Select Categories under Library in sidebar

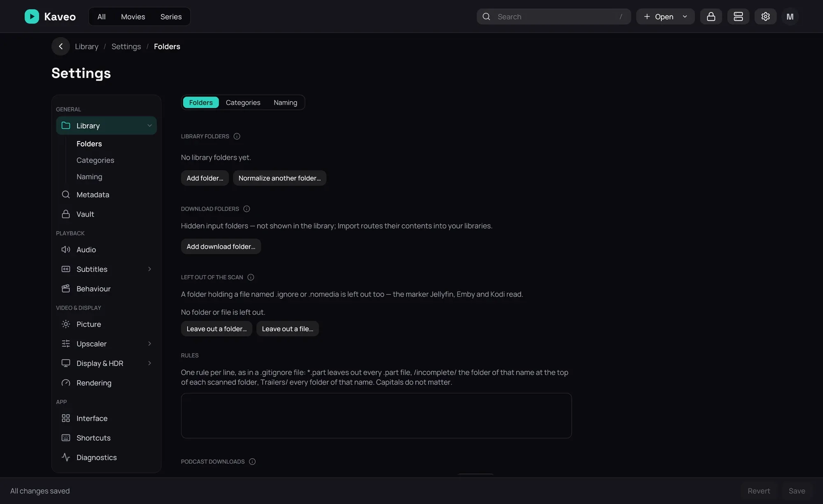pos(95,160)
